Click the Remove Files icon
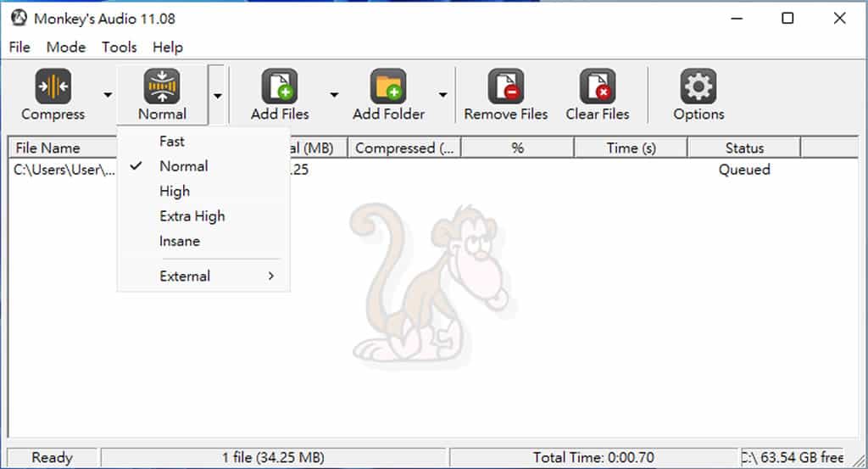 pos(505,87)
